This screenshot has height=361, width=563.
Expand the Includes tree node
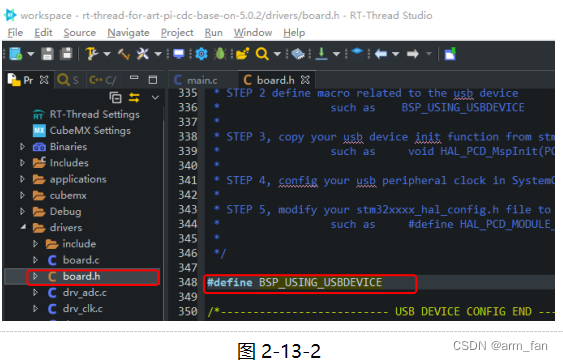pos(22,163)
